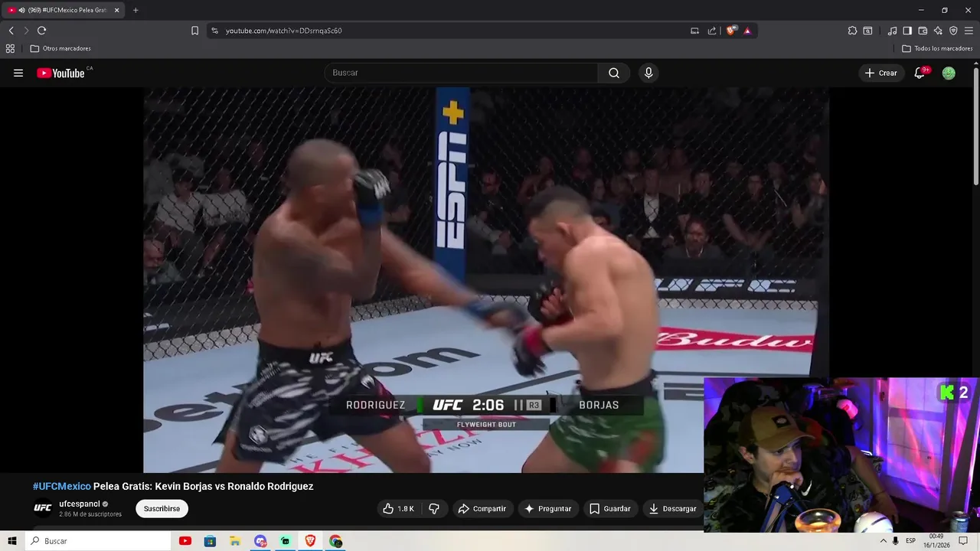Open the Discord taskbar icon
The width and height of the screenshot is (980, 551).
point(260,541)
